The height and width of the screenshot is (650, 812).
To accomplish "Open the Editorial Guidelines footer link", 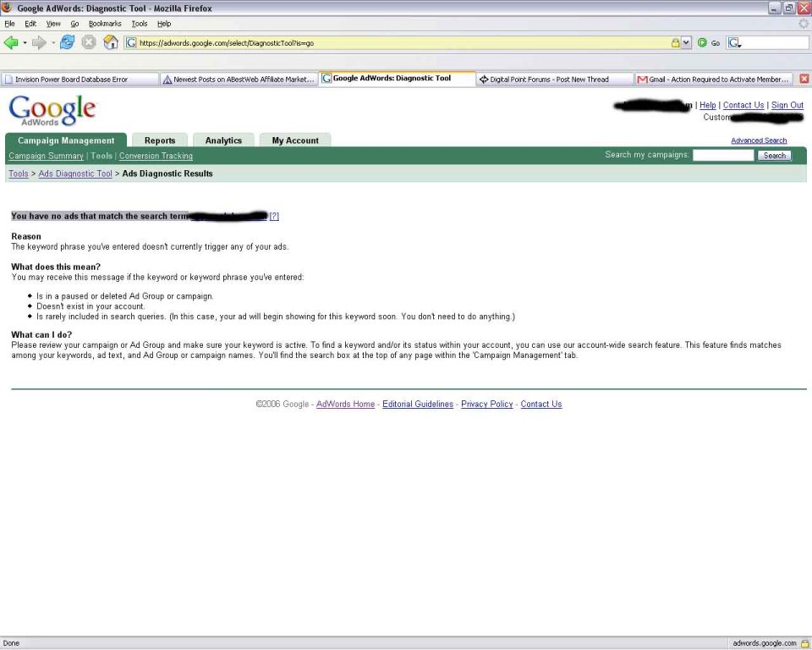I will 418,405.
